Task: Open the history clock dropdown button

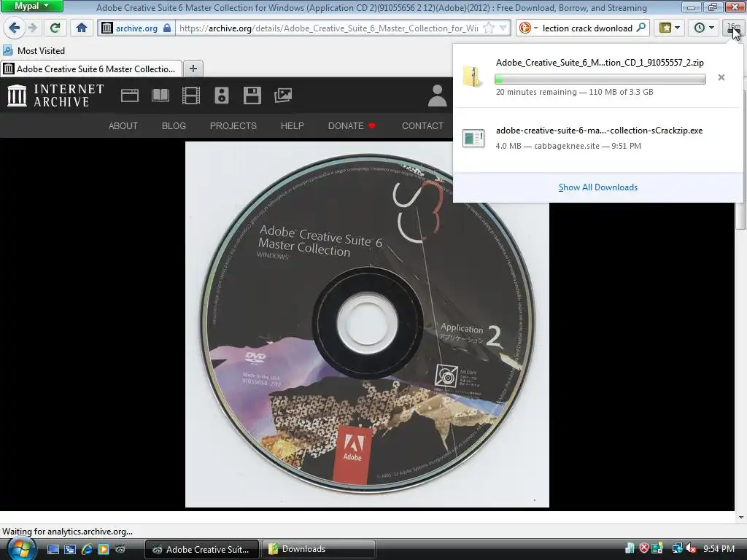Action: click(704, 28)
